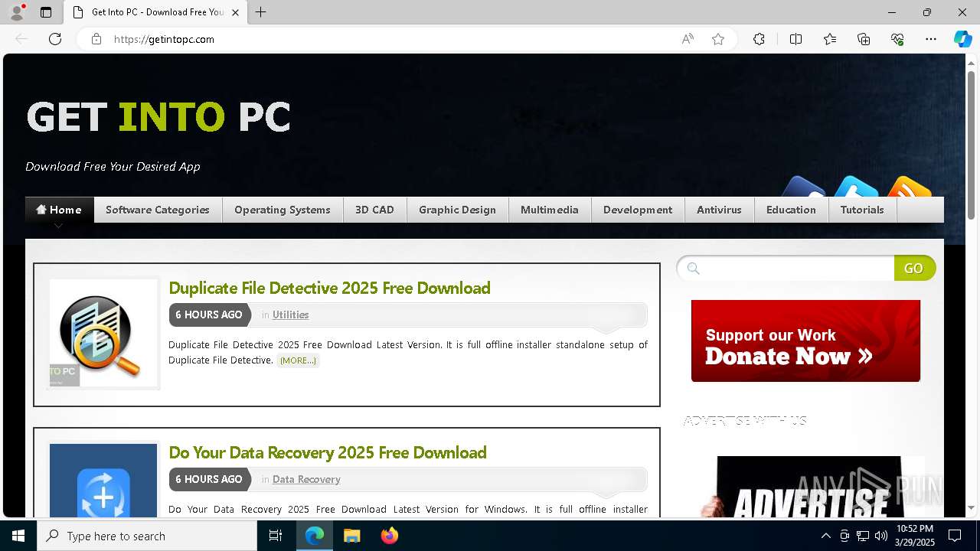Image resolution: width=980 pixels, height=551 pixels.
Task: Open the Data Recovery category link
Action: pos(306,479)
